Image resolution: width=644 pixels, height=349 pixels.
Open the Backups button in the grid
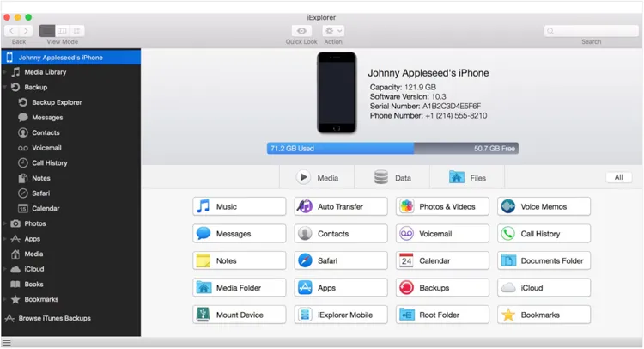click(x=442, y=288)
